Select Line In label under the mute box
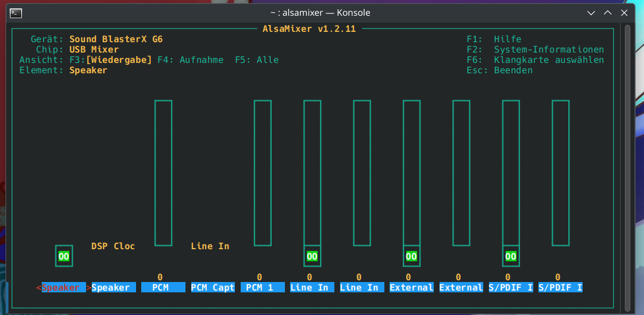This screenshot has height=315, width=644. tap(312, 287)
